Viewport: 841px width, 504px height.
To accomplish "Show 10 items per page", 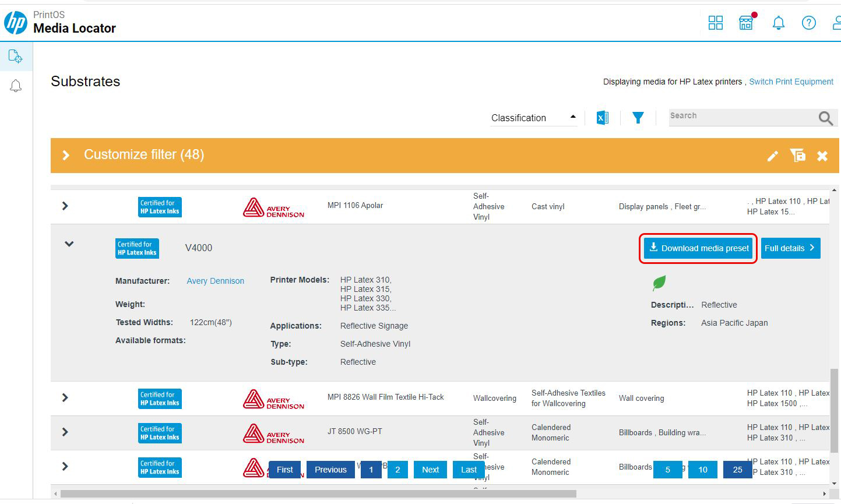I will pos(703,470).
